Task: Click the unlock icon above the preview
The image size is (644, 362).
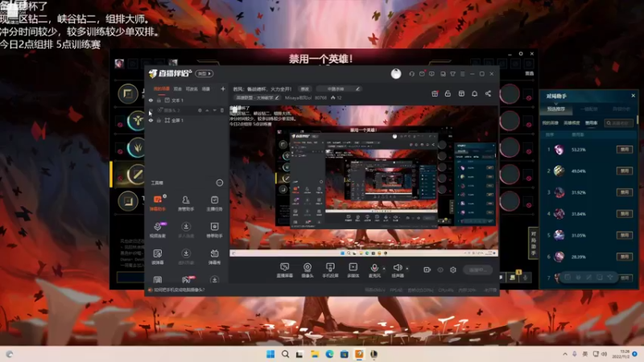Action: 448,93
